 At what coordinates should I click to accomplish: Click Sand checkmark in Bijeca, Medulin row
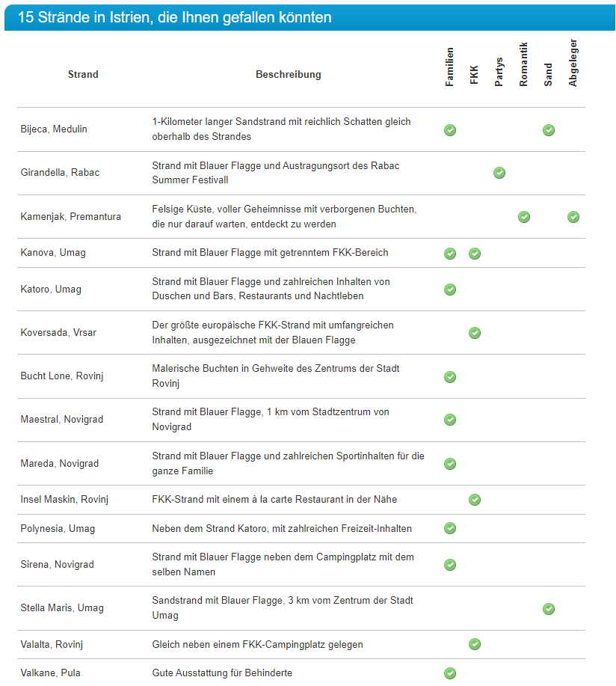(549, 130)
